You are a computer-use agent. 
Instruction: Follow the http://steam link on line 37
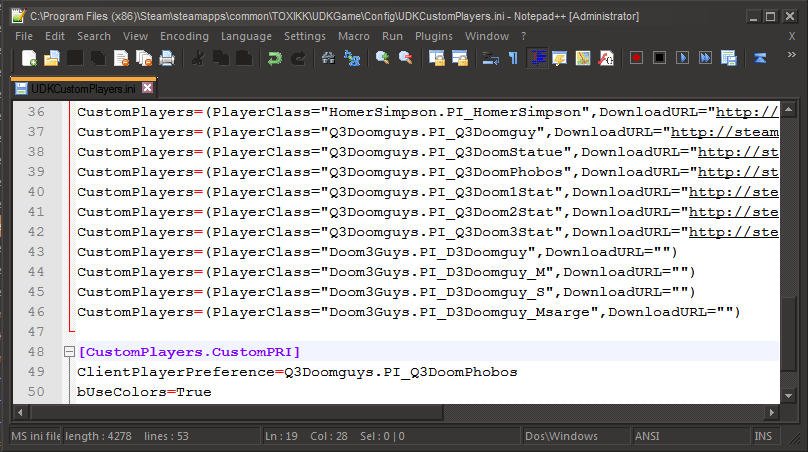pyautogui.click(x=725, y=132)
